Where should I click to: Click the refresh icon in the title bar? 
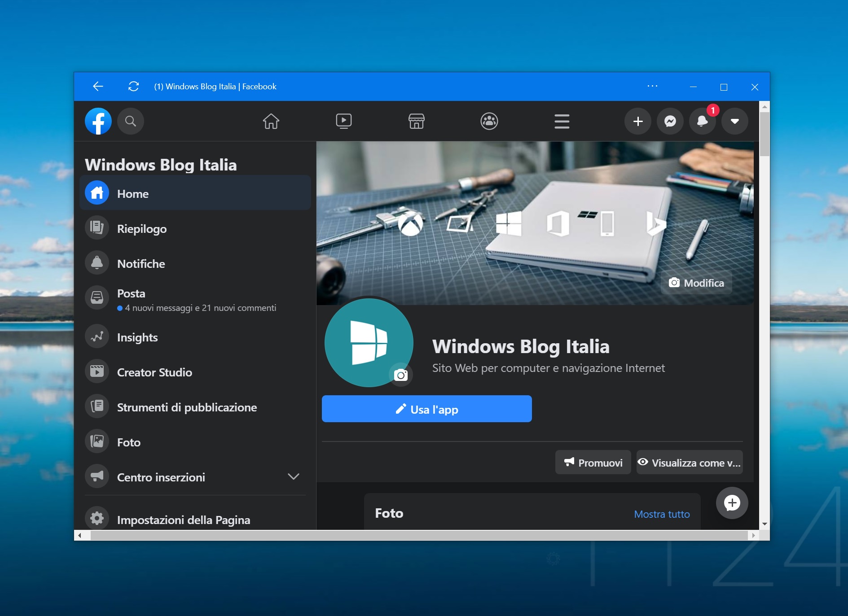tap(134, 87)
